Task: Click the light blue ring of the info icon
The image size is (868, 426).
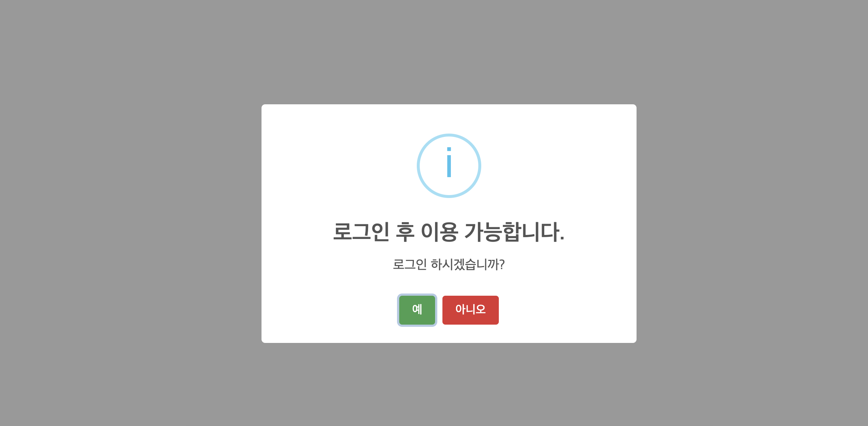Action: (x=418, y=166)
